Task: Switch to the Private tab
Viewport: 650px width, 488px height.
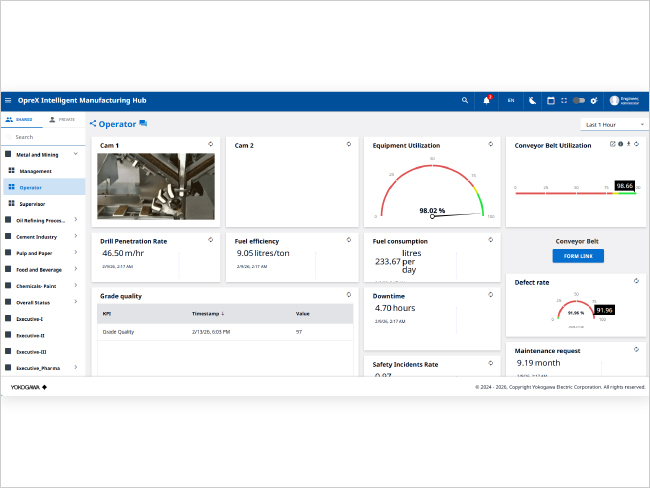Action: pyautogui.click(x=62, y=119)
